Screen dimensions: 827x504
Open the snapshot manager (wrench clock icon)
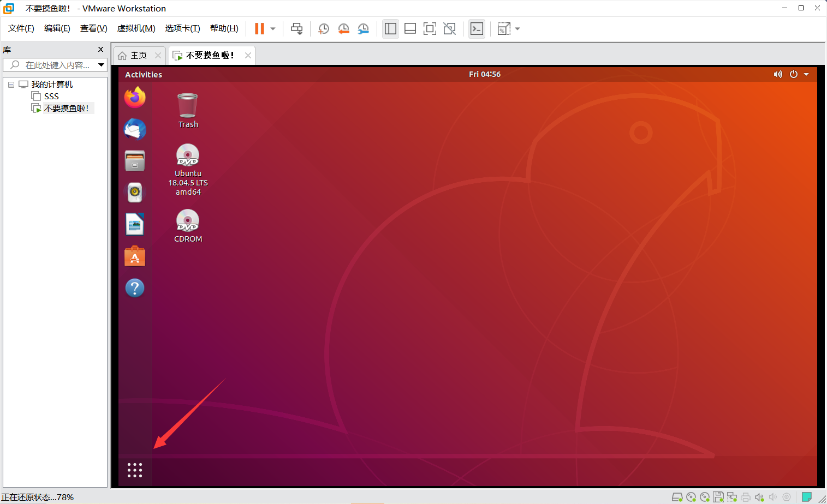363,28
